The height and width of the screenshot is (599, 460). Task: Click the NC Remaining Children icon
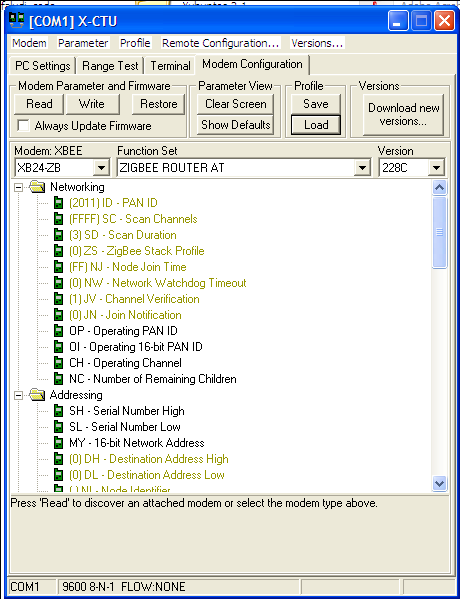[58, 379]
